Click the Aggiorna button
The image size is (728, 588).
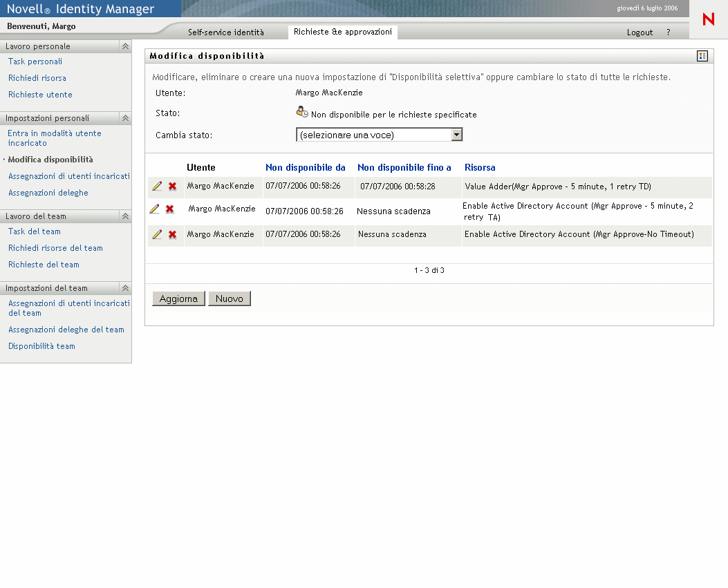[x=179, y=299]
